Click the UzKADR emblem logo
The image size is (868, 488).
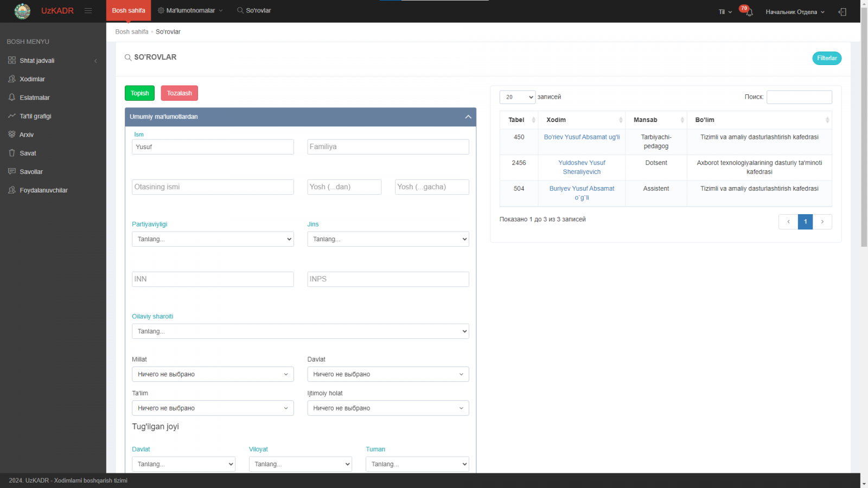click(x=22, y=11)
